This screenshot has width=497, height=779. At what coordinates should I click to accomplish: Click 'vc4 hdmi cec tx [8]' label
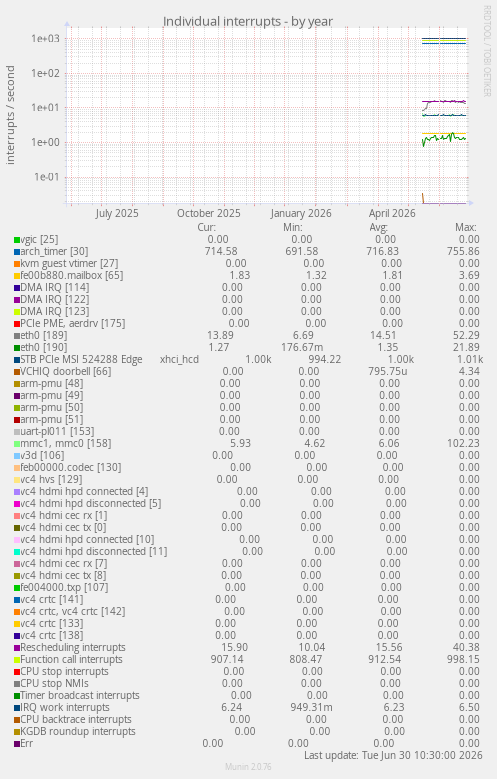[x=63, y=575]
